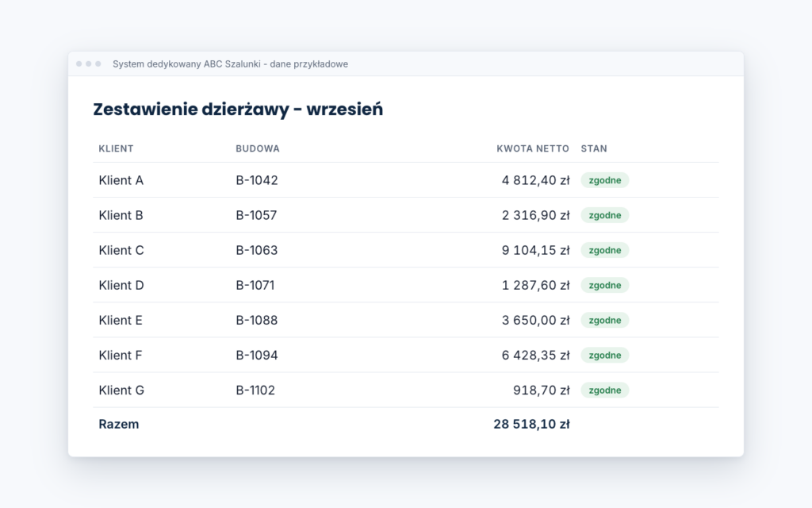This screenshot has width=812, height=508.
Task: Select the "Klient D" cell
Action: [x=121, y=285]
